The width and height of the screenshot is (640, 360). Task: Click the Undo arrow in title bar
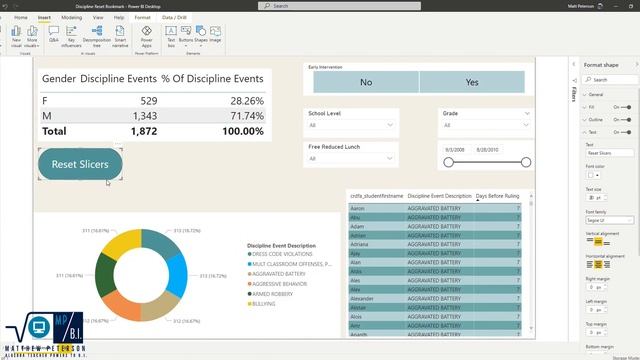5,6
